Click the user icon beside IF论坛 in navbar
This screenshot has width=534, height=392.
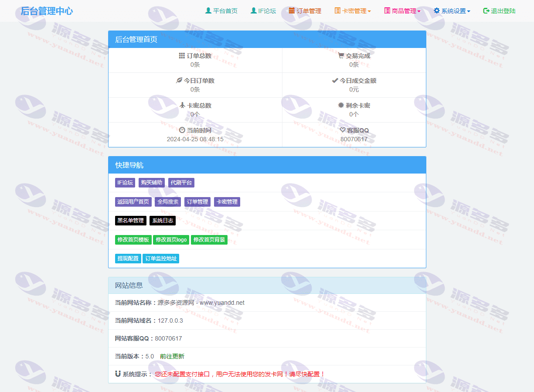click(253, 10)
